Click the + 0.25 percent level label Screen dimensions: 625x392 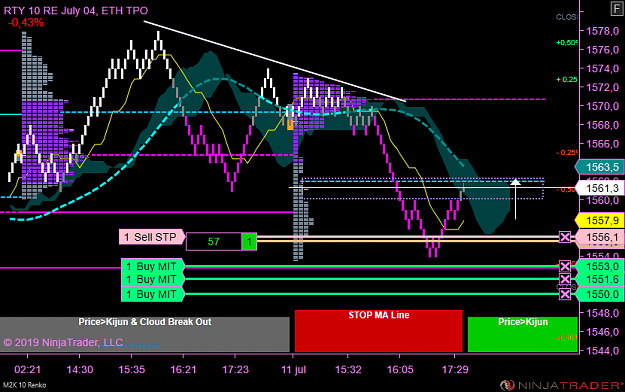coord(566,79)
